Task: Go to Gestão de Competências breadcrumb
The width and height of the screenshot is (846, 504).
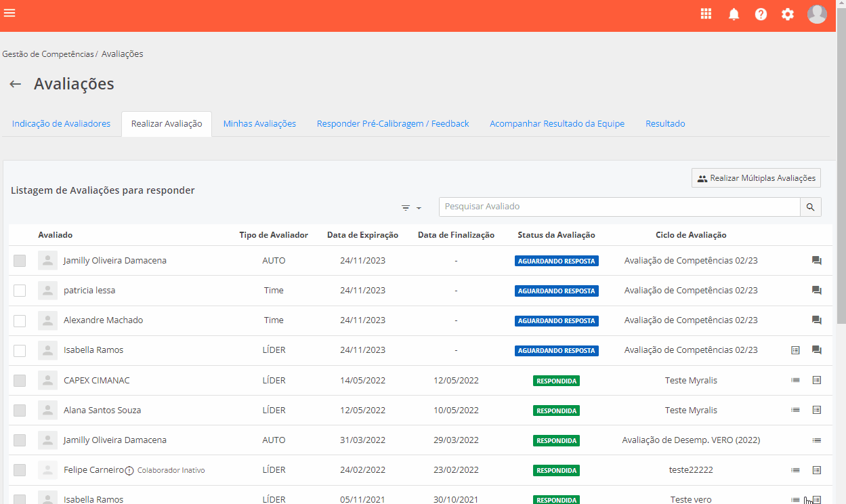Action: click(48, 54)
